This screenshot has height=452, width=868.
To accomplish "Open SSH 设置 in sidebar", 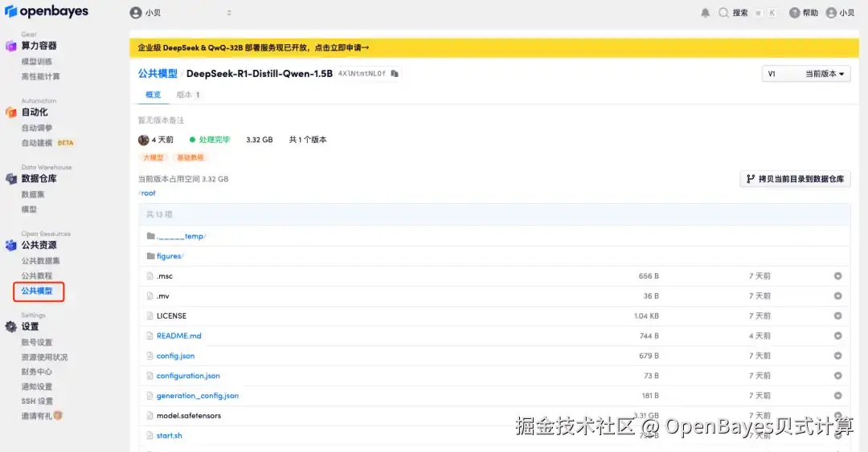I will 37,401.
